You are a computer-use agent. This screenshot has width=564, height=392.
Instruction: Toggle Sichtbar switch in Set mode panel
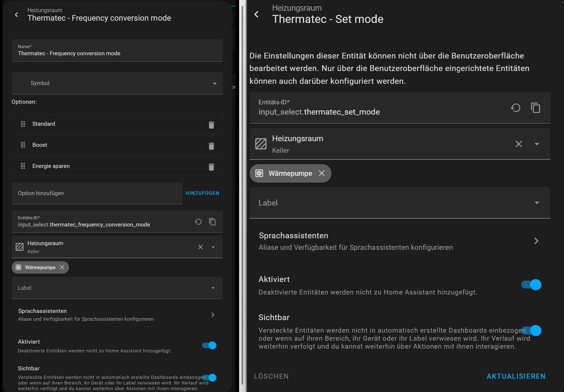click(x=531, y=330)
